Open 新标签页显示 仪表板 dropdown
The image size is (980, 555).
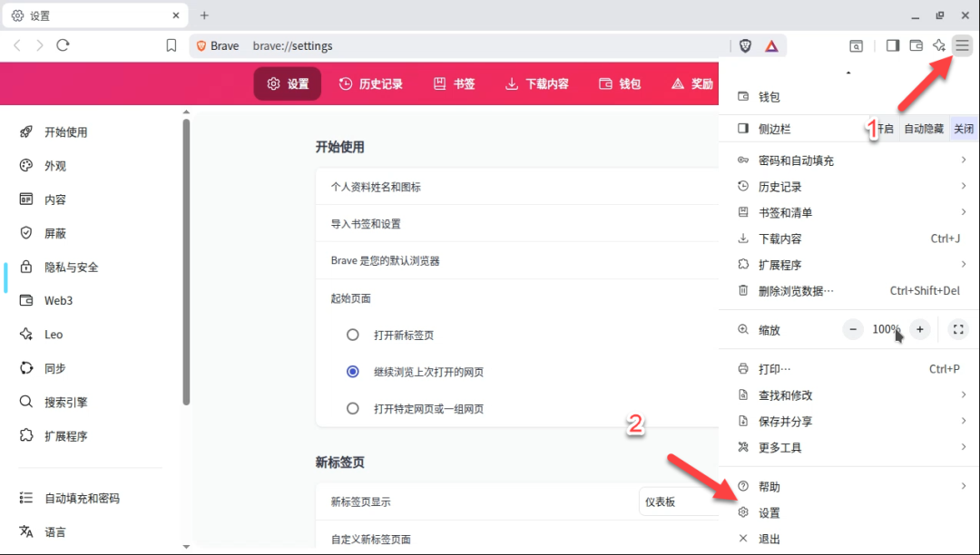click(x=679, y=501)
